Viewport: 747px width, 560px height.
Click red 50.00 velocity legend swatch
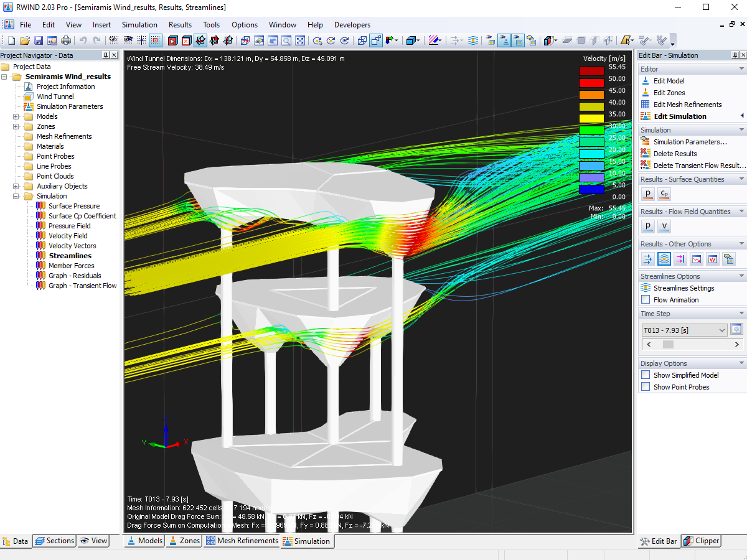591,83
